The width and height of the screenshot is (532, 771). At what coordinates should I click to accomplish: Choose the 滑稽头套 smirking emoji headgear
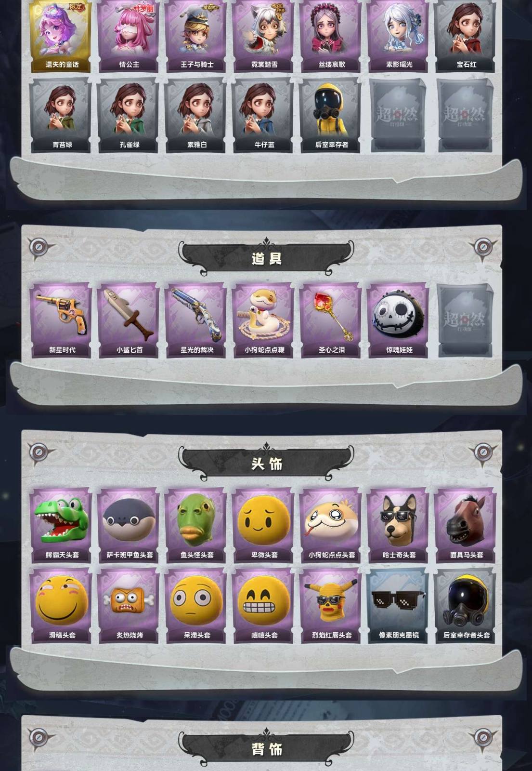pyautogui.click(x=61, y=606)
